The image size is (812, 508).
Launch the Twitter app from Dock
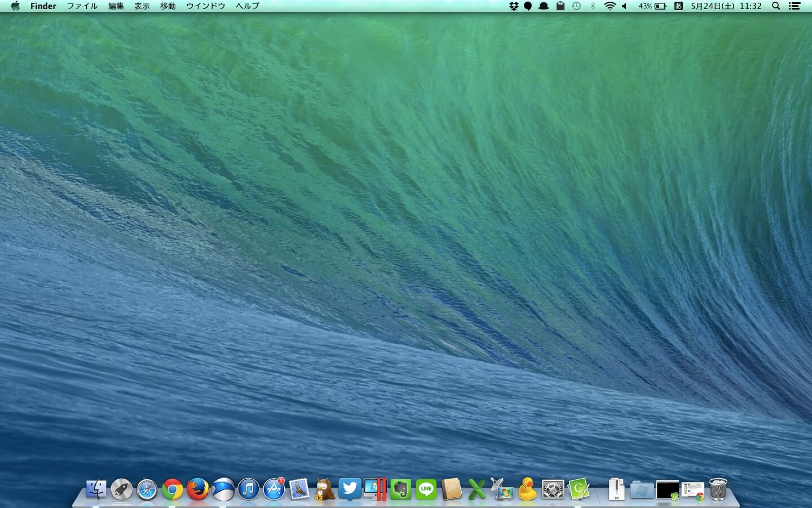click(350, 489)
